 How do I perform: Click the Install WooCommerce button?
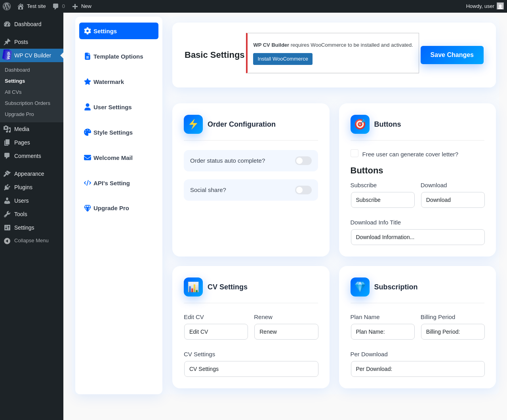click(x=283, y=59)
